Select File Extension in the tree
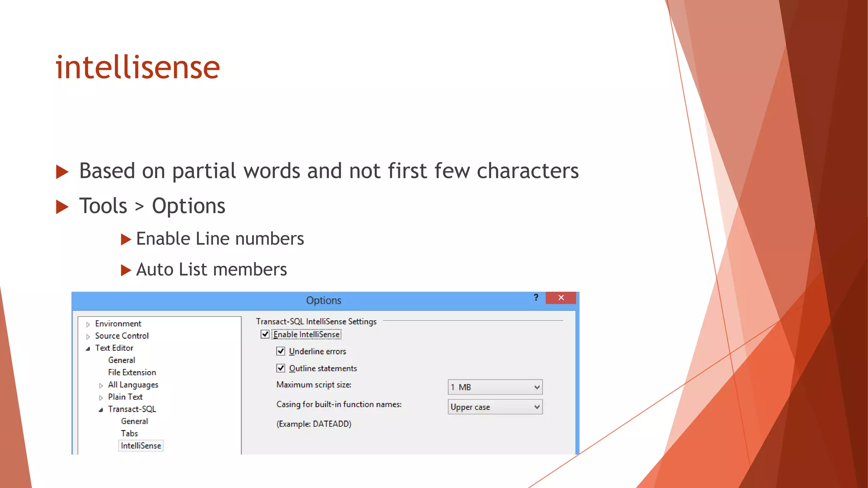868x488 pixels. (x=132, y=372)
